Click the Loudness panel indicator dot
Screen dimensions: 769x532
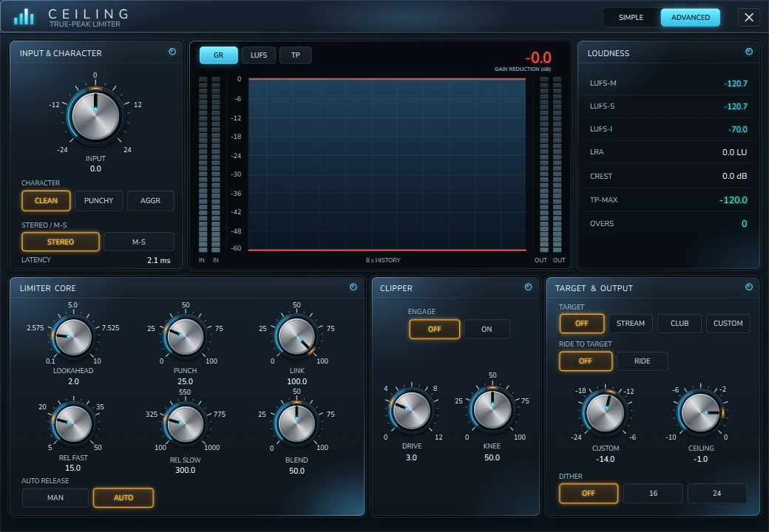[749, 52]
